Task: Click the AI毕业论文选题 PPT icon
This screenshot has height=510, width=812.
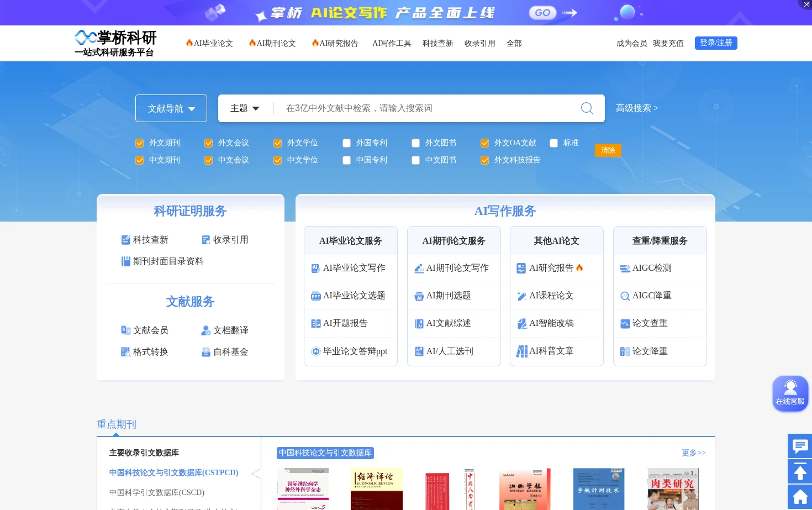Action: click(316, 296)
